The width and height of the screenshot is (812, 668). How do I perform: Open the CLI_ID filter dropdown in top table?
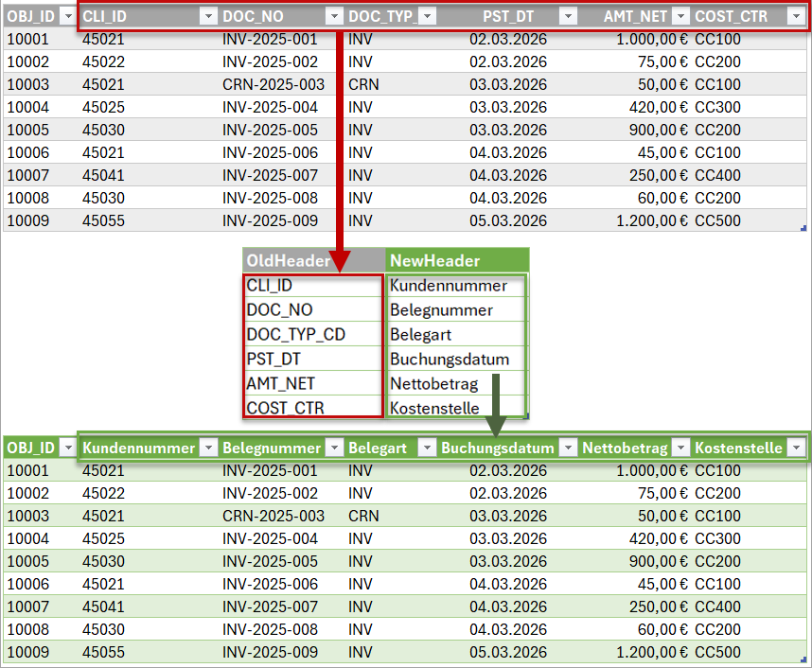tap(207, 17)
